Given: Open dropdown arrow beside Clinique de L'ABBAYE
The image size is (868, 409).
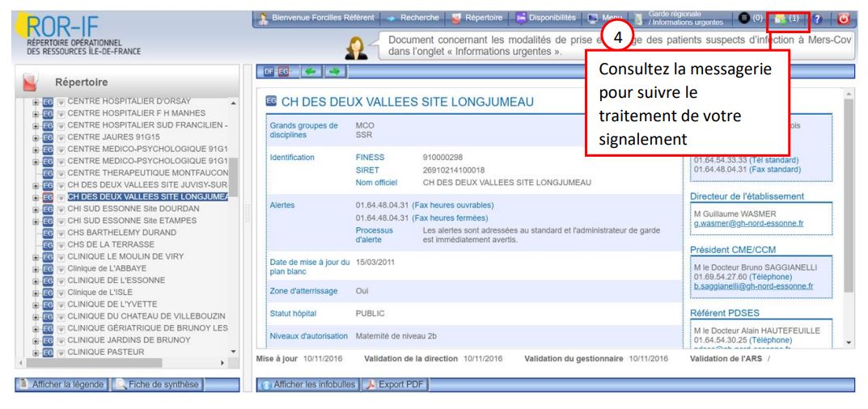Looking at the screenshot, I should tap(60, 268).
